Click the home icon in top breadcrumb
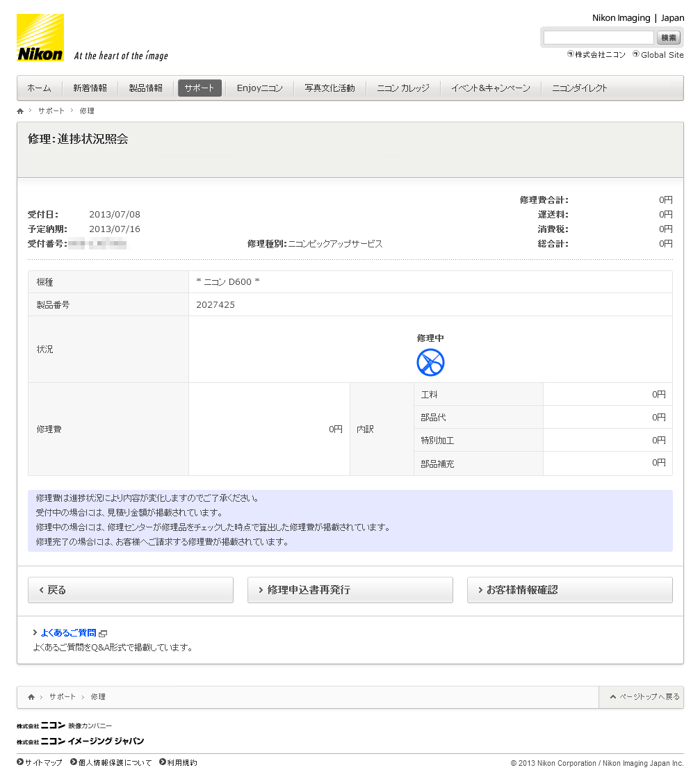 pyautogui.click(x=20, y=111)
